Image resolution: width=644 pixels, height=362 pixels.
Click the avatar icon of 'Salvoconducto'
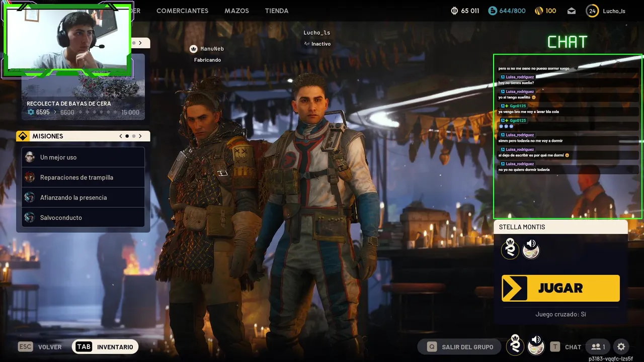pos(30,217)
